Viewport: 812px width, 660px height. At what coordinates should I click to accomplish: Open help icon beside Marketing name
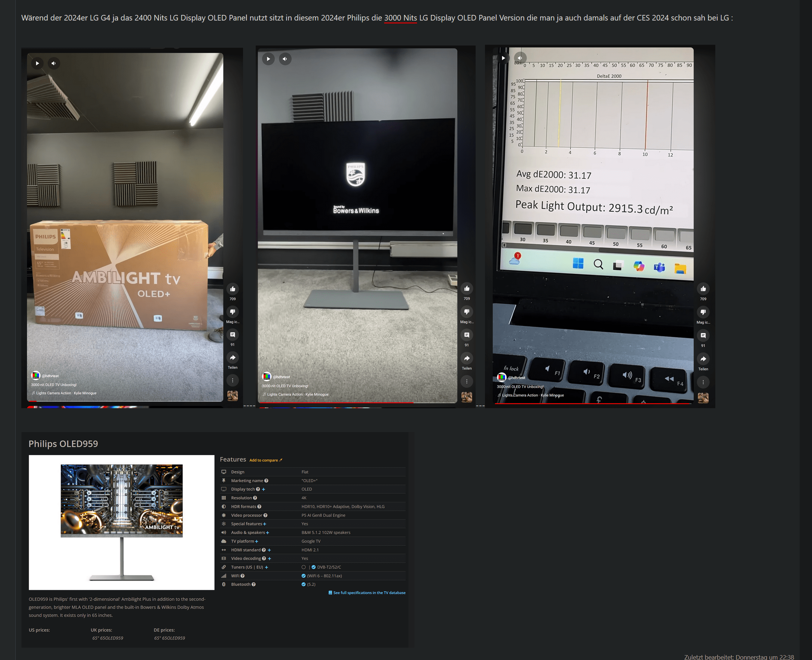click(266, 481)
